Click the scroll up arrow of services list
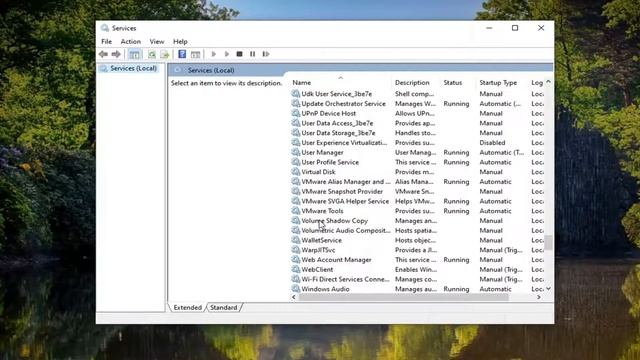Screen dimensions: 640x360 [549, 82]
